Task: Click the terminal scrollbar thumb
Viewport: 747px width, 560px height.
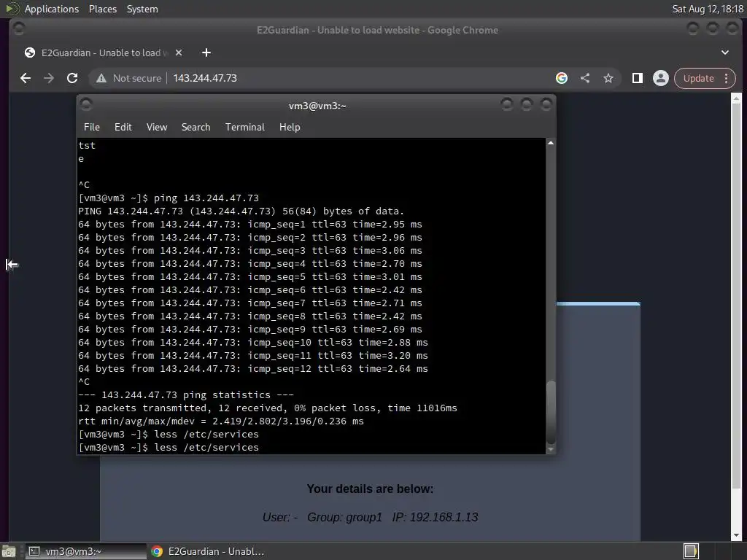Action: point(551,412)
